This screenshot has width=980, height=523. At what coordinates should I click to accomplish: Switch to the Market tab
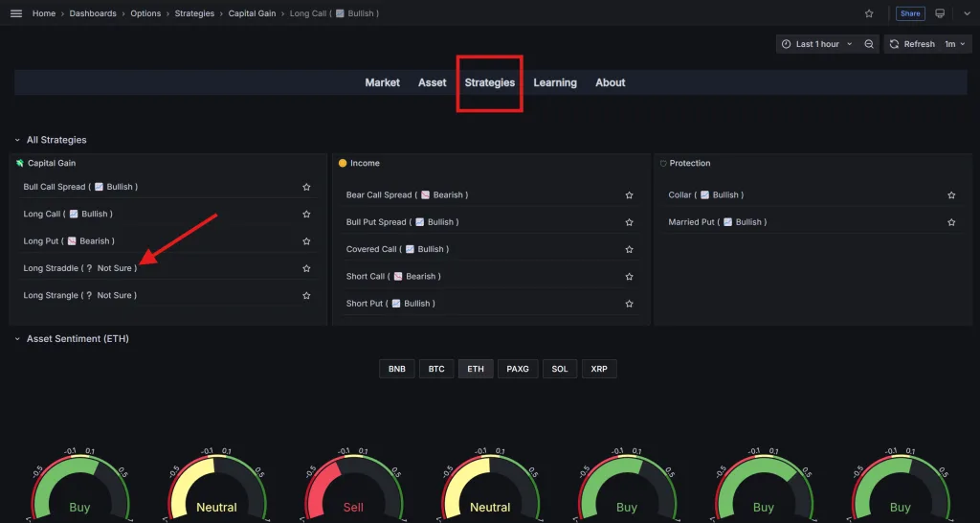[382, 82]
